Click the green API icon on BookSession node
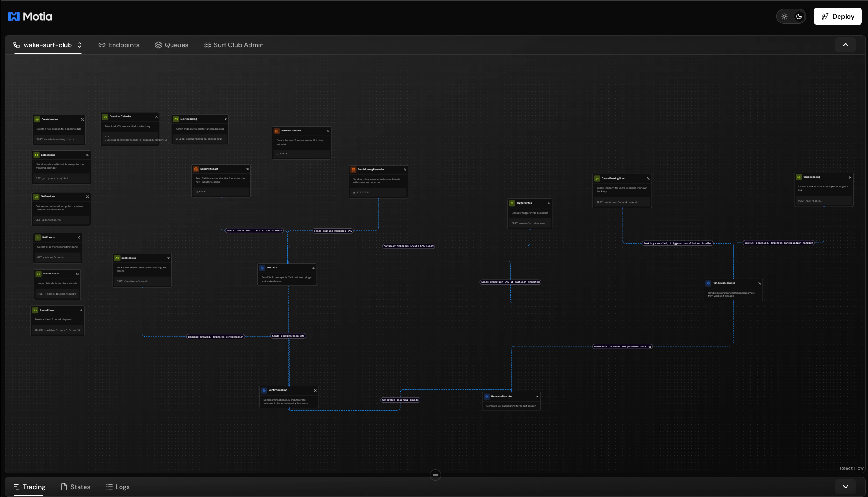This screenshot has height=497, width=868. coord(117,258)
